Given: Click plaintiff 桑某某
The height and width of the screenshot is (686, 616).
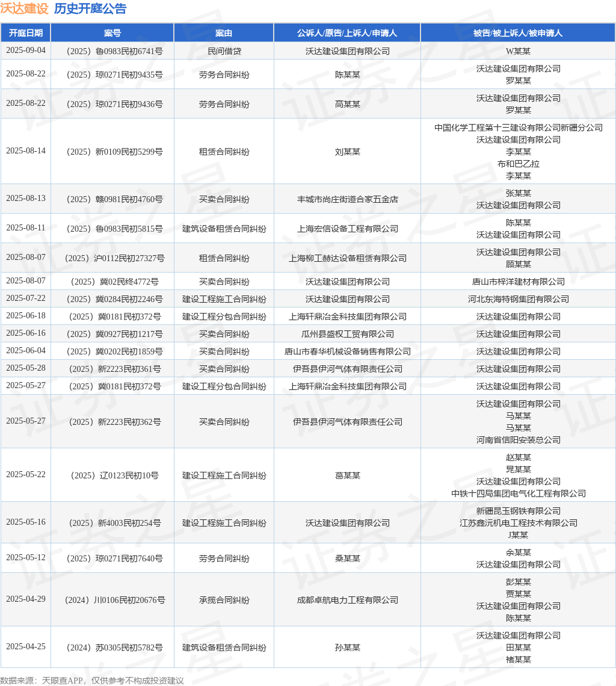Looking at the screenshot, I should tap(347, 558).
